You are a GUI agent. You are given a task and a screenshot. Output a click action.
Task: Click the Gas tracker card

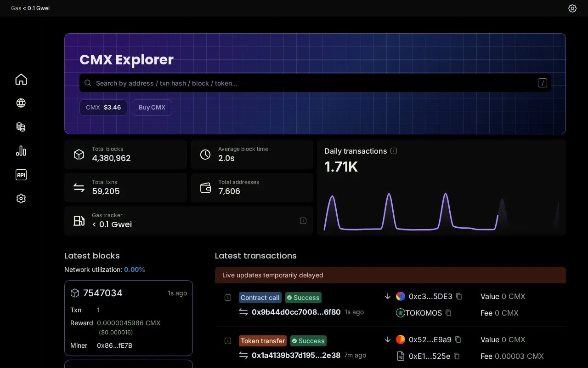click(x=189, y=221)
